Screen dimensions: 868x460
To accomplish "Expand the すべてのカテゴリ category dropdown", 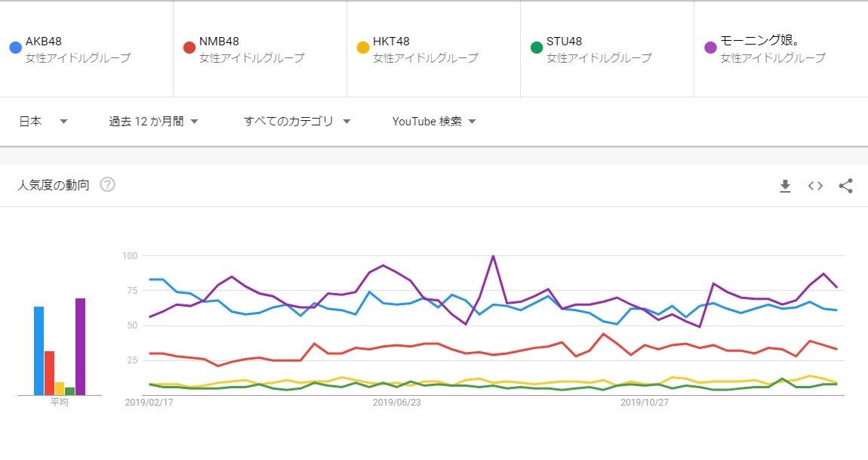I will coord(297,122).
